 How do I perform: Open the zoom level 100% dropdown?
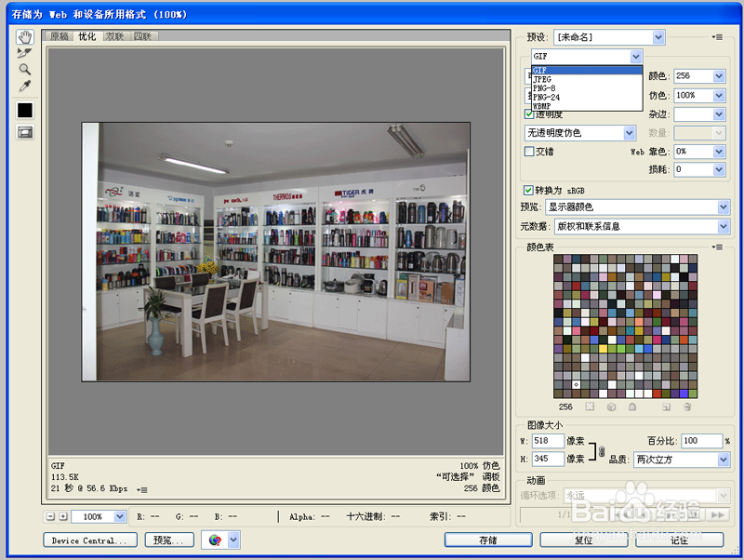click(120, 516)
